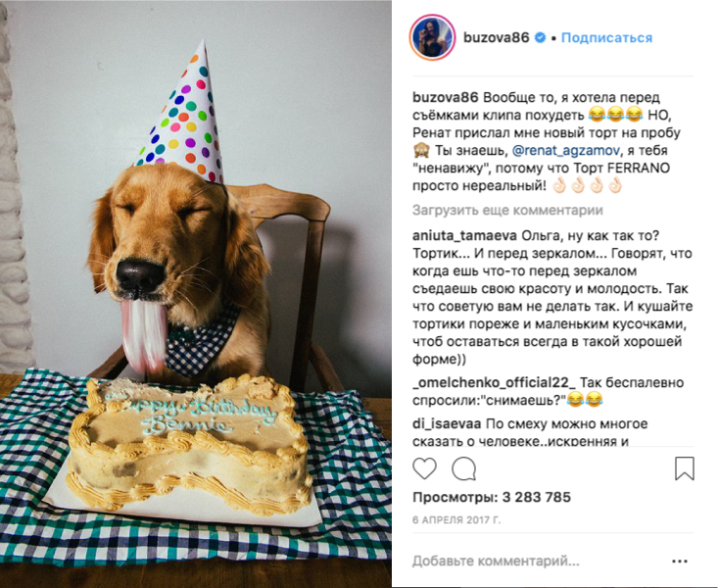The width and height of the screenshot is (718, 588).
Task: Click the laughing emojis in the caption
Action: coord(615,115)
